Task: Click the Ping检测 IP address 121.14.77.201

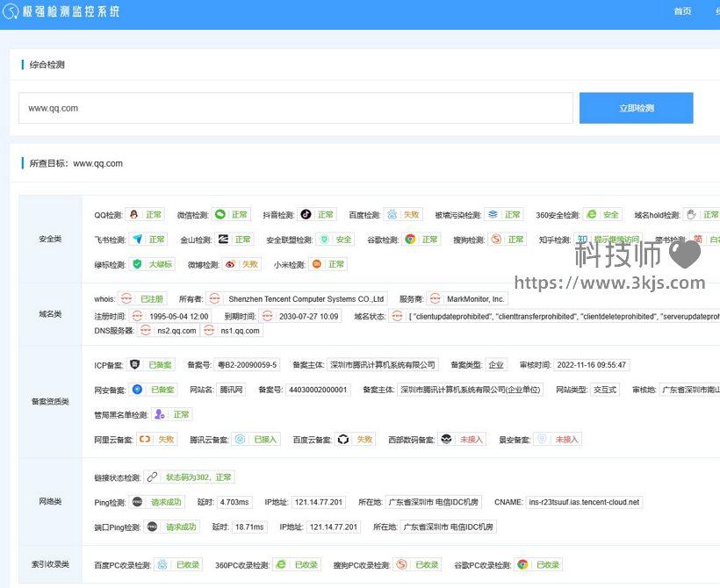Action: 318,502
